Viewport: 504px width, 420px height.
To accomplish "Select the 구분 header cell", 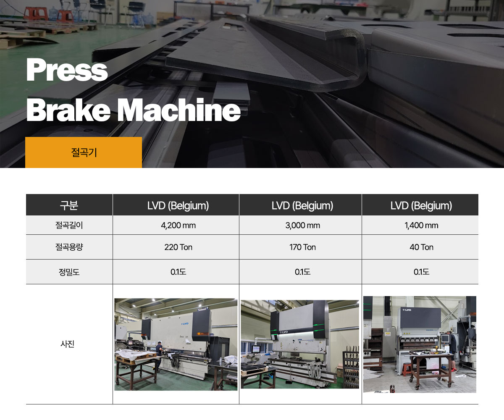I will pos(69,205).
